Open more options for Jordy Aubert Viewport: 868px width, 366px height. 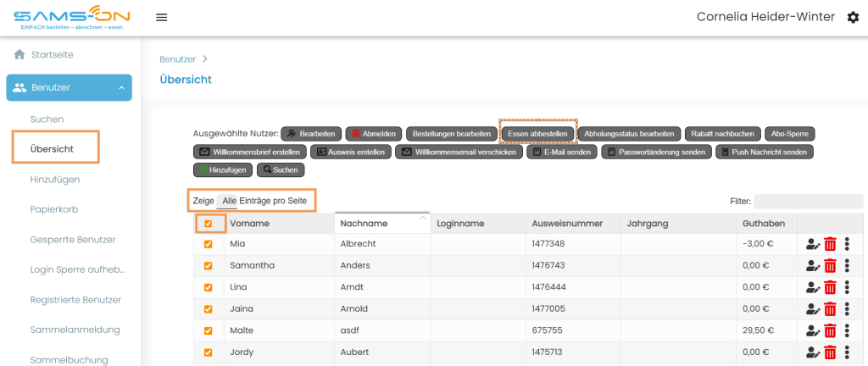(x=847, y=352)
